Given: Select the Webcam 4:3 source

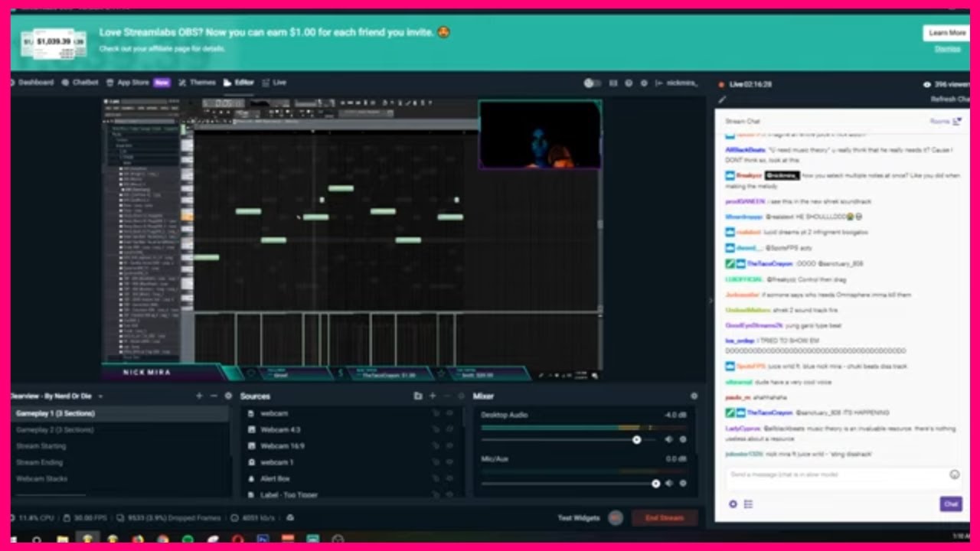Looking at the screenshot, I should click(352, 429).
